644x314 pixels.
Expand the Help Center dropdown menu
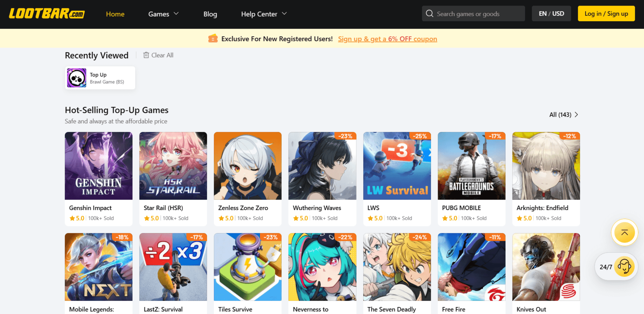264,14
